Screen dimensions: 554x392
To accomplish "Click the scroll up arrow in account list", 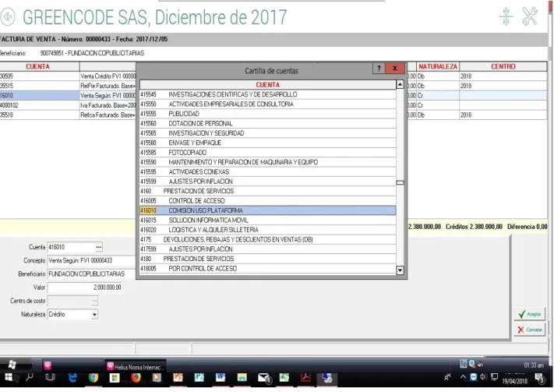I will 400,84.
